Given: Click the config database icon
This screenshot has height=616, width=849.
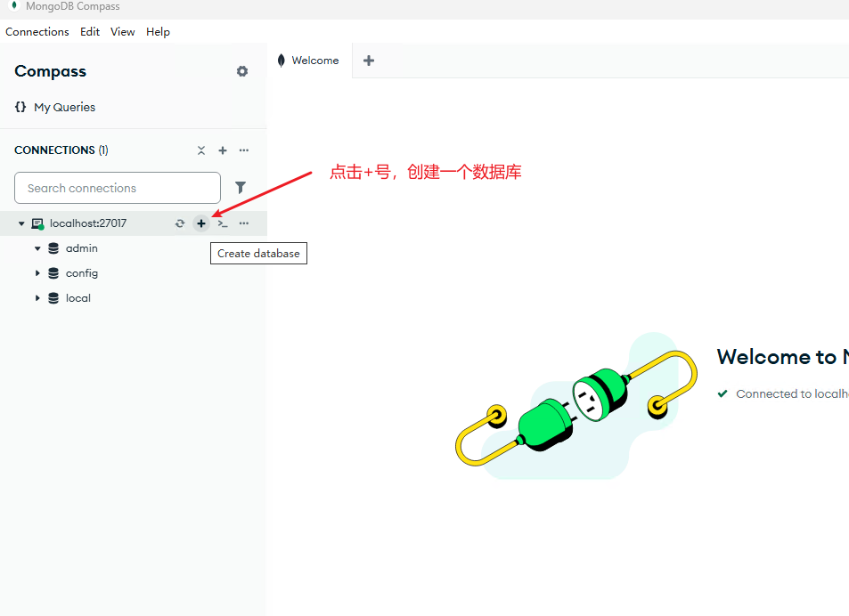Looking at the screenshot, I should [53, 273].
